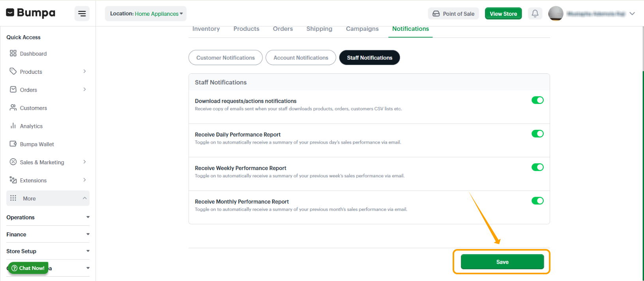This screenshot has width=644, height=281.
Task: Click the Point of Sale icon
Action: click(x=436, y=14)
